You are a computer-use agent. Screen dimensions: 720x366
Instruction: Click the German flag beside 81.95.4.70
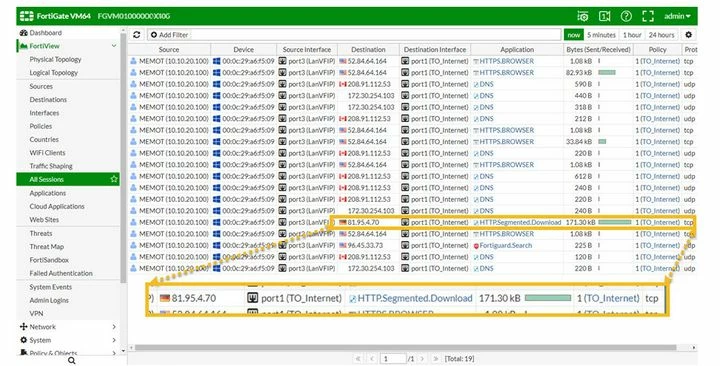[343, 222]
